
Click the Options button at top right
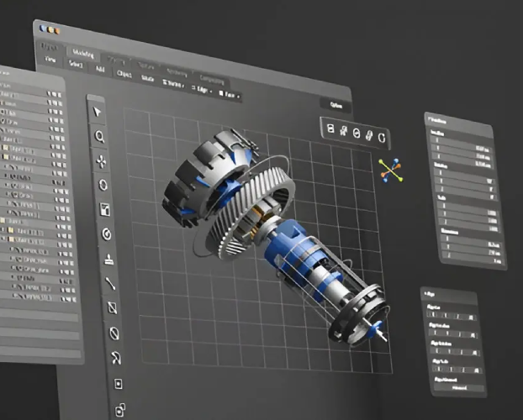[x=335, y=105]
